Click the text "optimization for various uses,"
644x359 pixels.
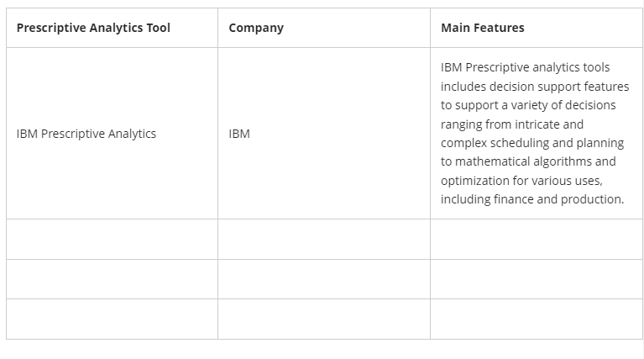click(x=521, y=181)
